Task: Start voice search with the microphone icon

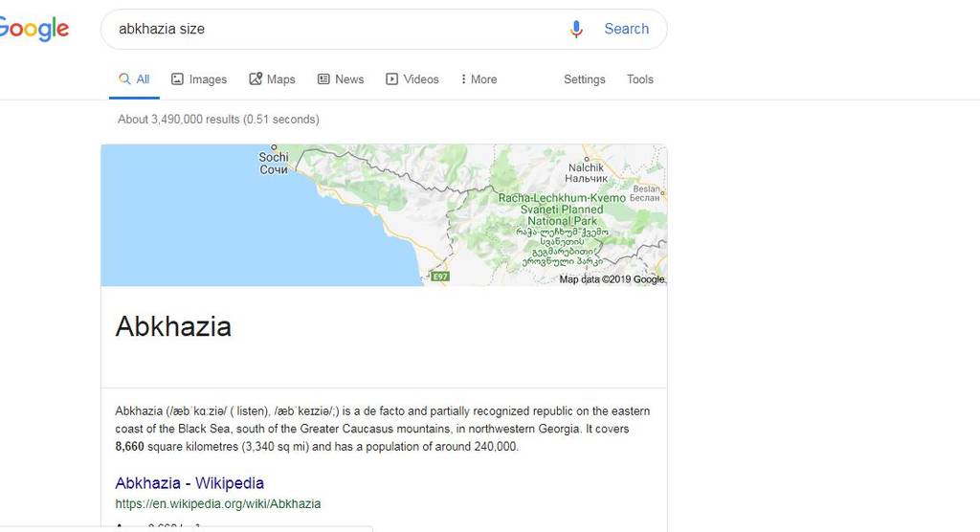Action: click(576, 29)
